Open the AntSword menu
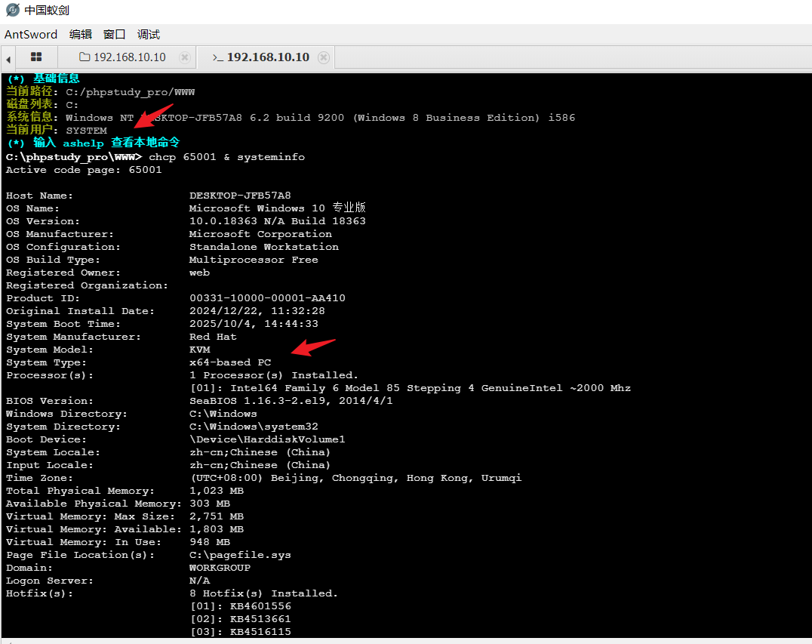This screenshot has height=644, width=812. pyautogui.click(x=31, y=34)
